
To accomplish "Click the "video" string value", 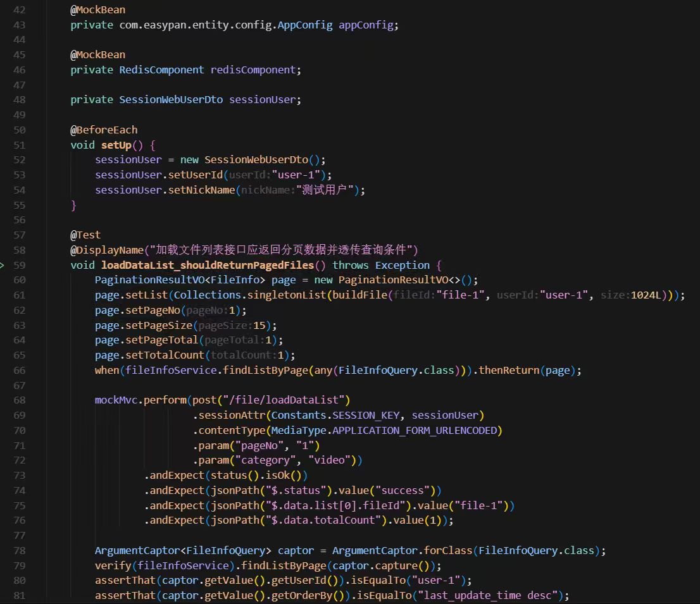I will (x=330, y=460).
